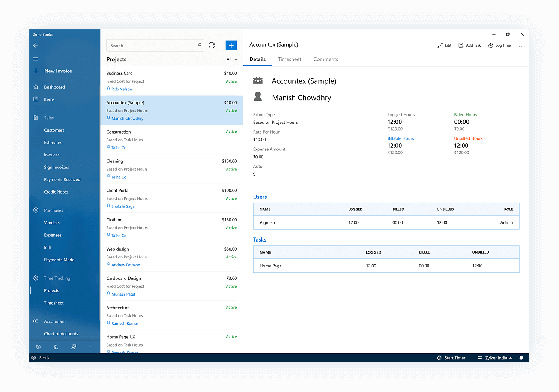
Task: Click the blue plus add project button
Action: point(231,45)
